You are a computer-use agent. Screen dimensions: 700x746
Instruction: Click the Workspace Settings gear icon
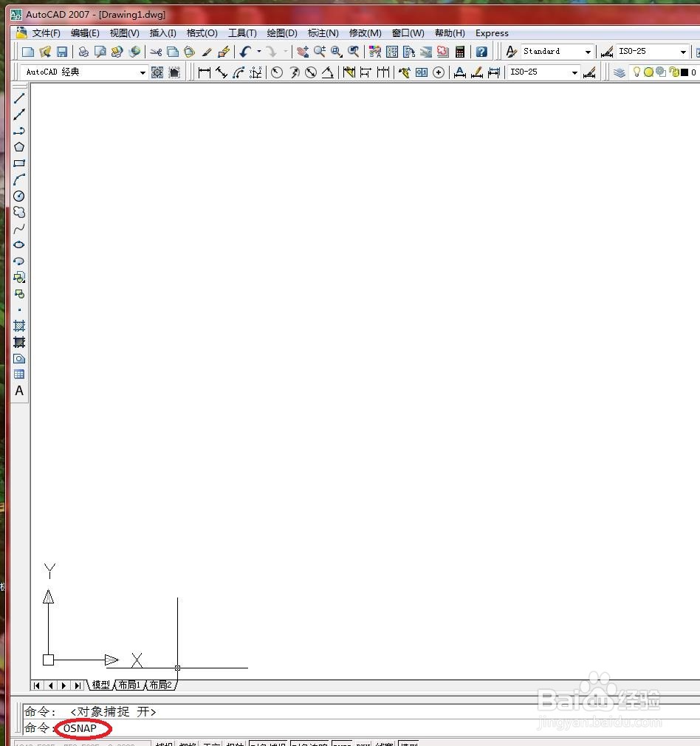pos(157,72)
